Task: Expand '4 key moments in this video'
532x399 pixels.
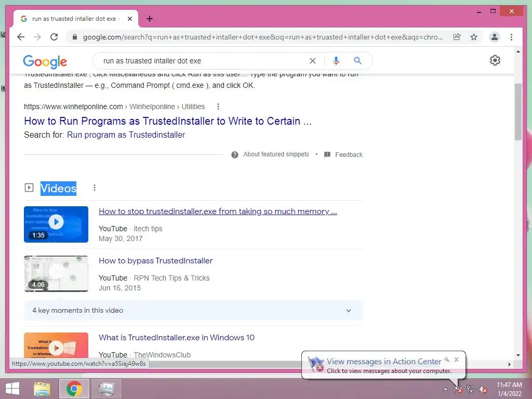Action: (x=193, y=311)
